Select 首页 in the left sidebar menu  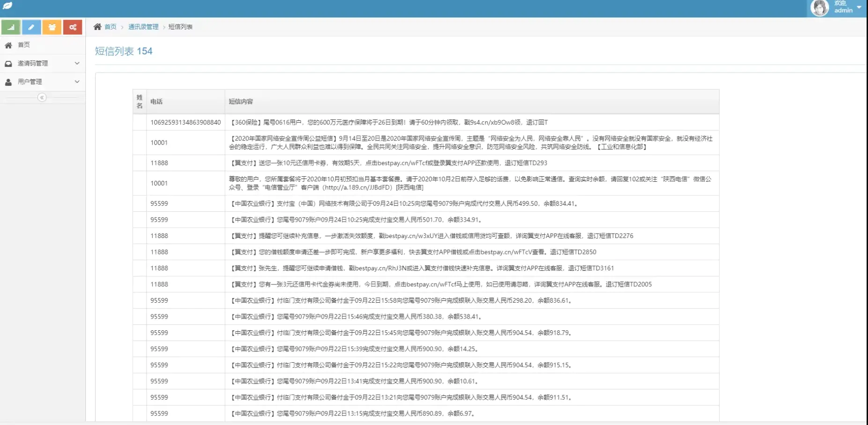(24, 45)
